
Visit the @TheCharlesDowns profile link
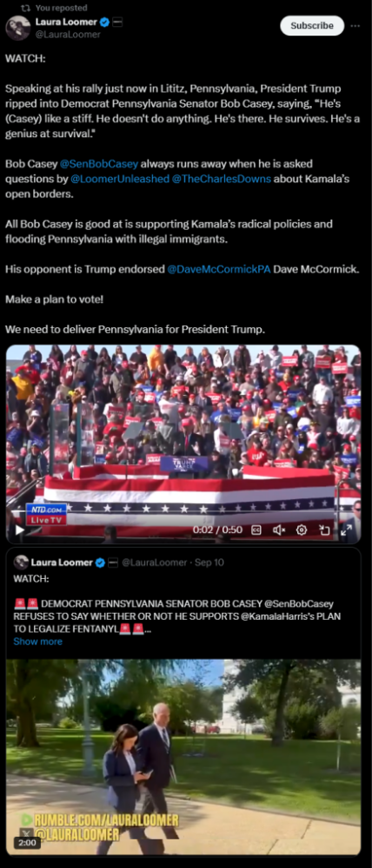click(222, 180)
